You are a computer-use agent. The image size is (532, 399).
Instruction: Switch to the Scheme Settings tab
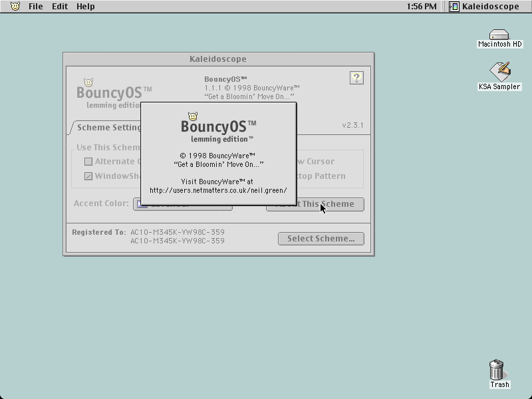(x=107, y=128)
